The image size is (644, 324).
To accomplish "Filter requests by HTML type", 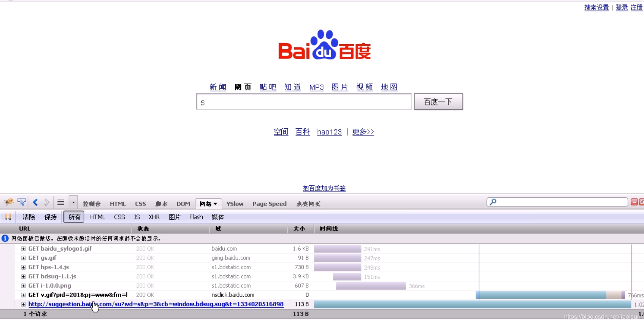I will (97, 217).
